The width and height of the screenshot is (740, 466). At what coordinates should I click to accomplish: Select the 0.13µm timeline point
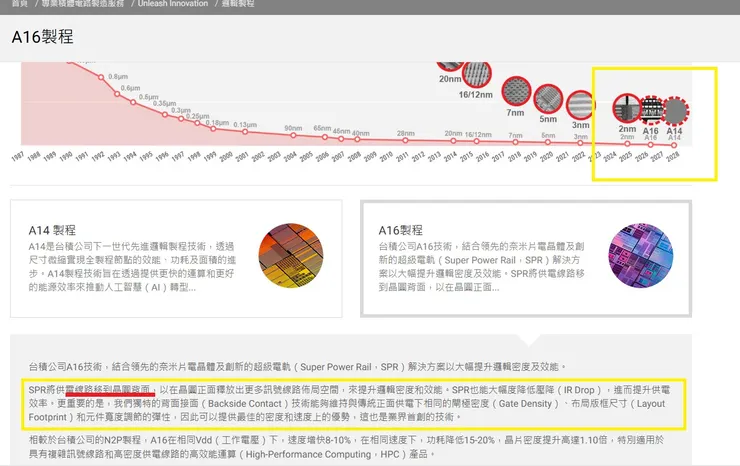[x=245, y=132]
